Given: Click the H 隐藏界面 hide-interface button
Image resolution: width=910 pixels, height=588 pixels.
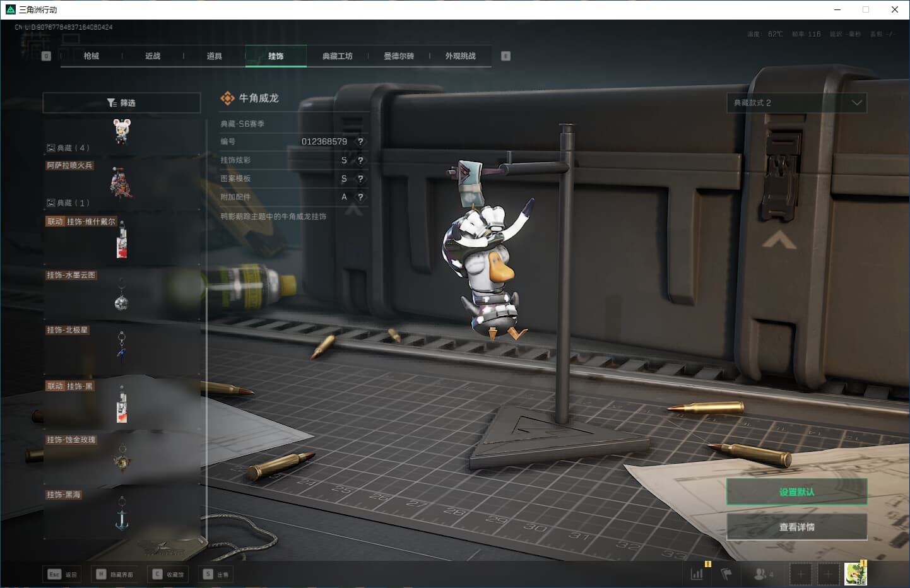Looking at the screenshot, I should [x=115, y=574].
